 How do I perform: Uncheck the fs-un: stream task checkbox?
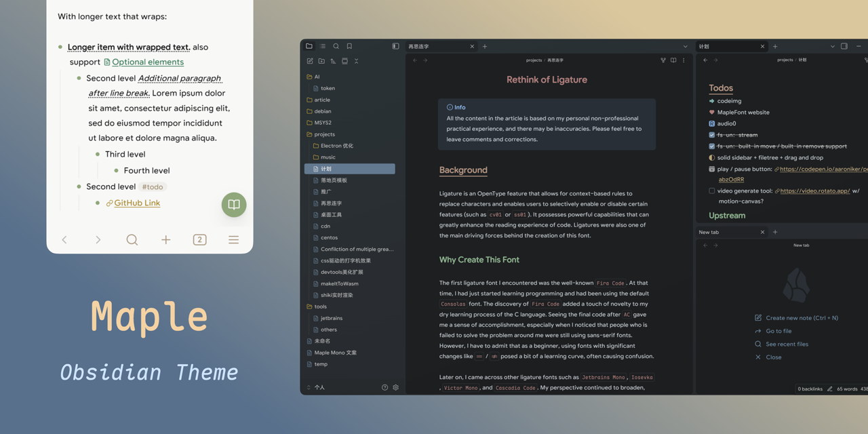pyautogui.click(x=711, y=135)
